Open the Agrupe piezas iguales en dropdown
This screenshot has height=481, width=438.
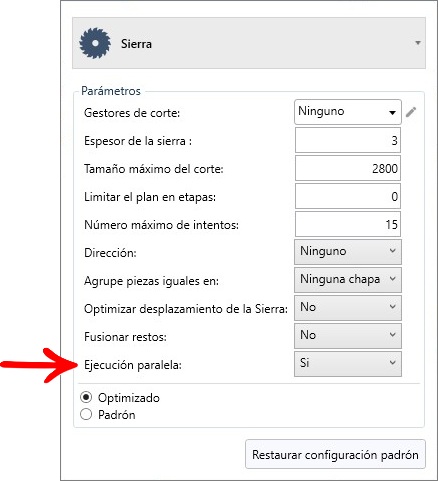pos(348,280)
